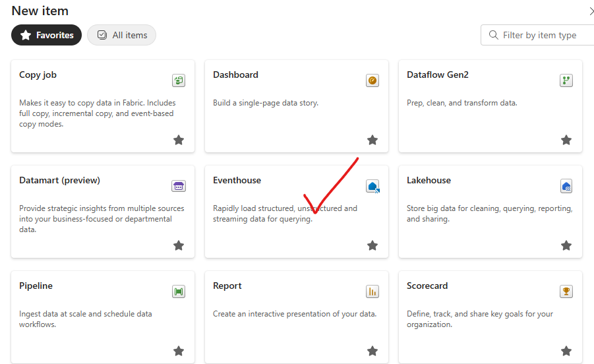Click the Eventhouse item icon
The width and height of the screenshot is (594, 364).
372,186
